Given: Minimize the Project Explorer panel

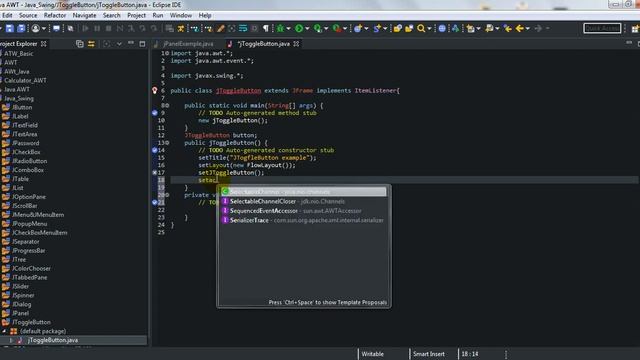Looking at the screenshot, I should (x=131, y=43).
